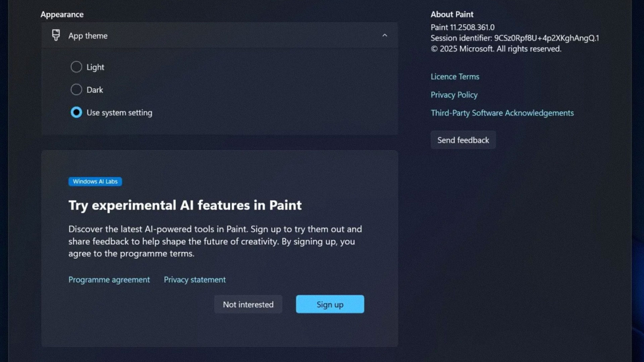Open Third-Party Software Acknowledgements
This screenshot has width=644, height=362.
(502, 113)
